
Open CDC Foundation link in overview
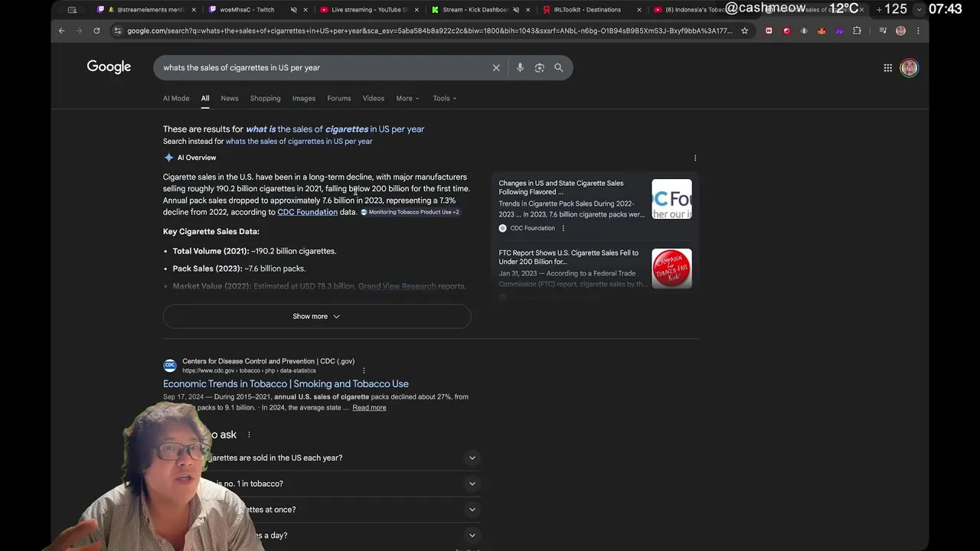point(307,212)
